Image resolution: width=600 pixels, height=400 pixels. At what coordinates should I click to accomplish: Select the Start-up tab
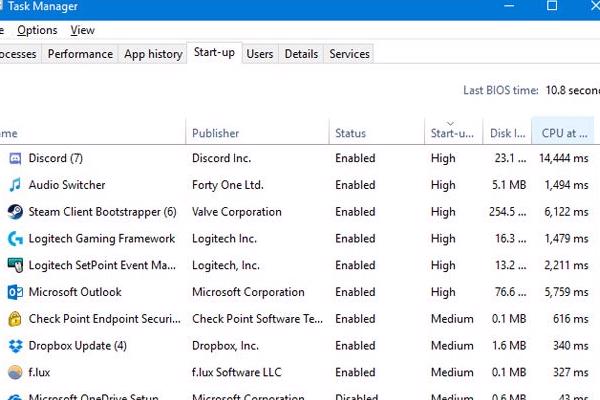point(214,52)
